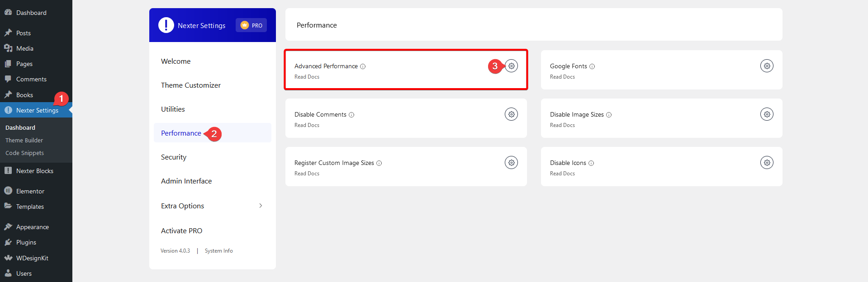Open the Admin Interface tab
Viewport: 868px width, 282px height.
tap(213, 181)
